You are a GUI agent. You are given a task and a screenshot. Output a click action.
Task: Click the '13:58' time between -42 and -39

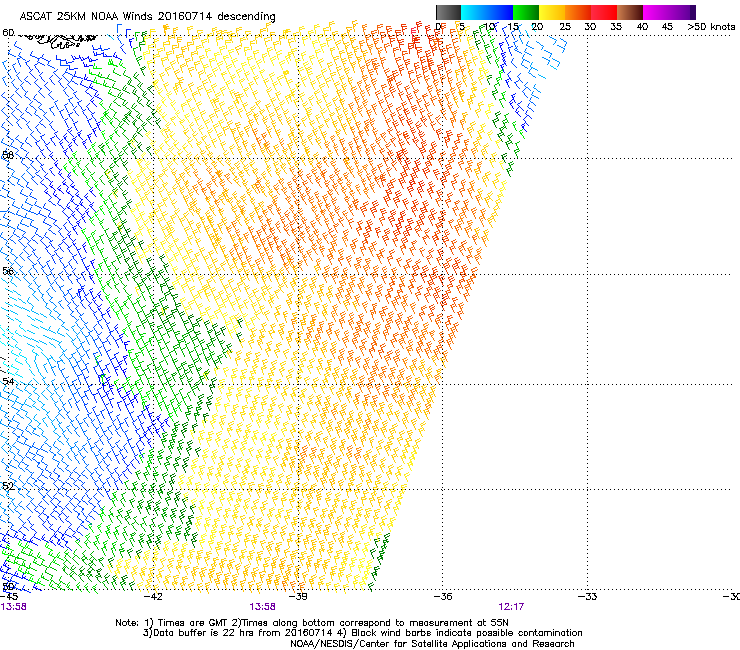point(262,607)
